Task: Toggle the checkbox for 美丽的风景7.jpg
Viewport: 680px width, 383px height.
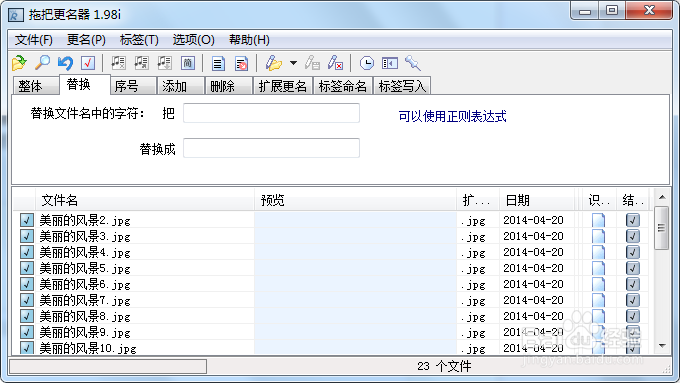Action: pos(26,300)
